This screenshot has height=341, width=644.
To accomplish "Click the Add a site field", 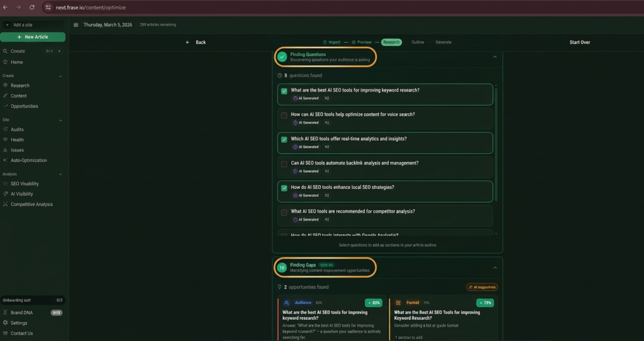I will (33, 25).
